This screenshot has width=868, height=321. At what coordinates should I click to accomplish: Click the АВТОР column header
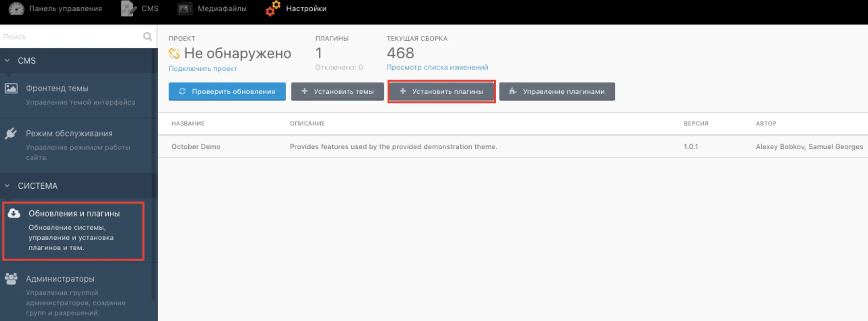pos(766,123)
